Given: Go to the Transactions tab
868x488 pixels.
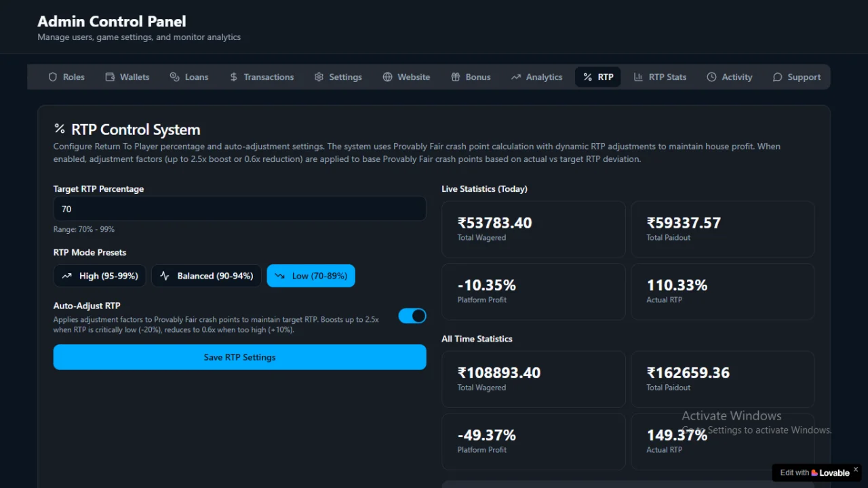Looking at the screenshot, I should 262,77.
